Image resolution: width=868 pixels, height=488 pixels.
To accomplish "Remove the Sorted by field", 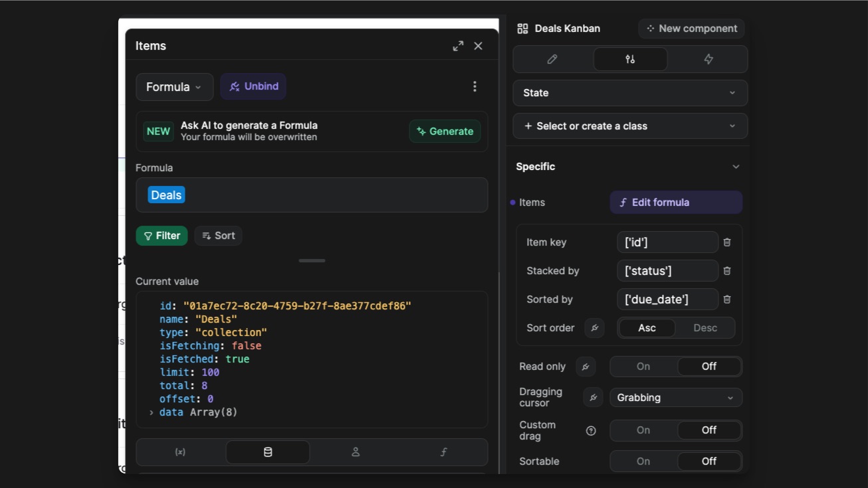I will coord(727,299).
